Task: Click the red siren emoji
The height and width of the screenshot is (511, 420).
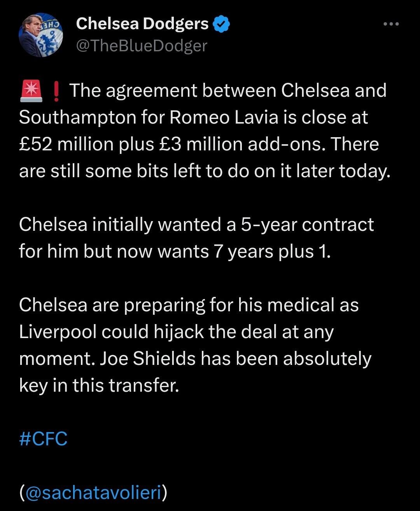Action: pos(31,91)
